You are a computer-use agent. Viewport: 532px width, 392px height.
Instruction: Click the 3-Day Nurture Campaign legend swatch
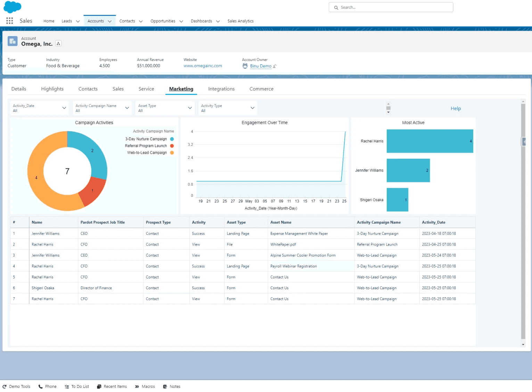coord(172,139)
